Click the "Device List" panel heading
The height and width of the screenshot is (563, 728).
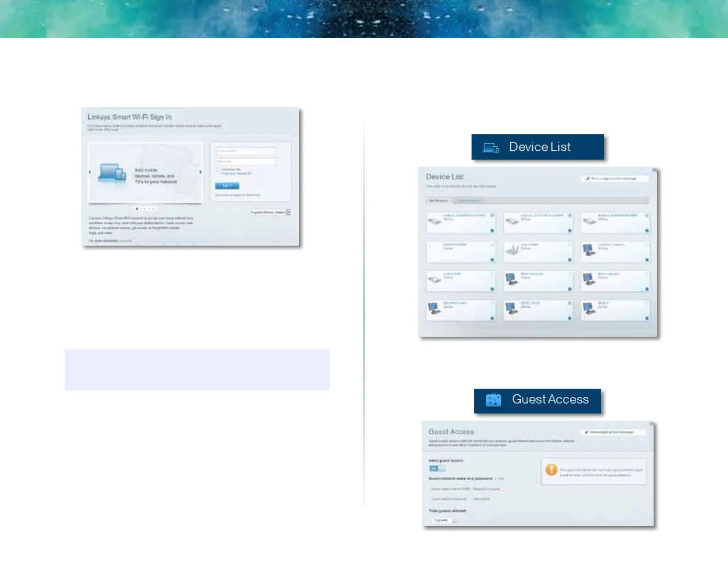pyautogui.click(x=444, y=177)
